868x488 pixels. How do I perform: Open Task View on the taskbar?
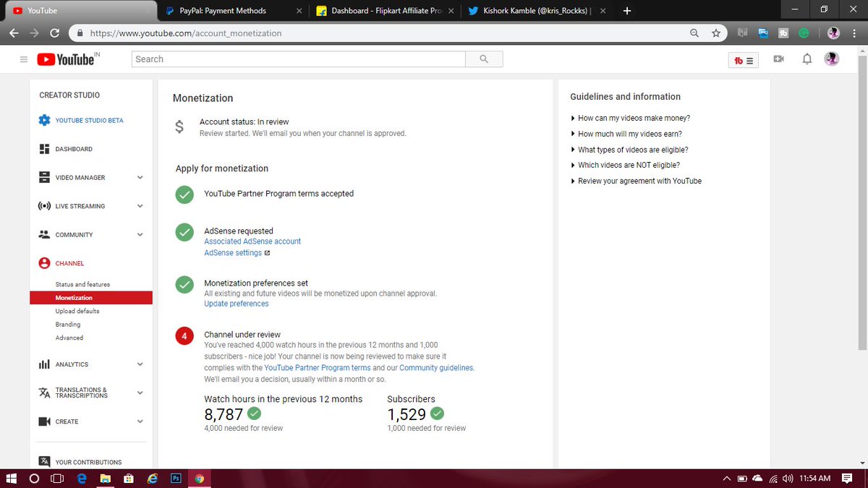57,478
